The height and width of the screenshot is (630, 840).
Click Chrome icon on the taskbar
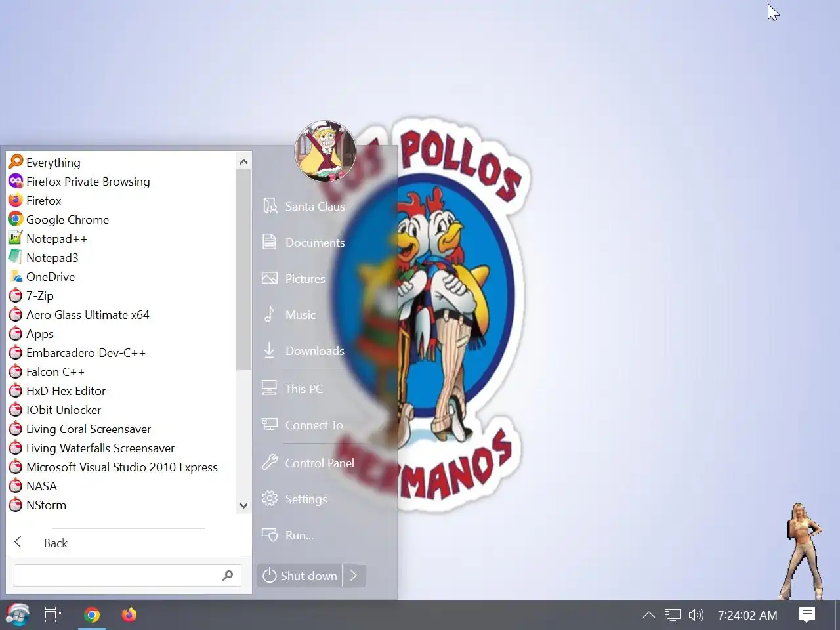[x=92, y=615]
